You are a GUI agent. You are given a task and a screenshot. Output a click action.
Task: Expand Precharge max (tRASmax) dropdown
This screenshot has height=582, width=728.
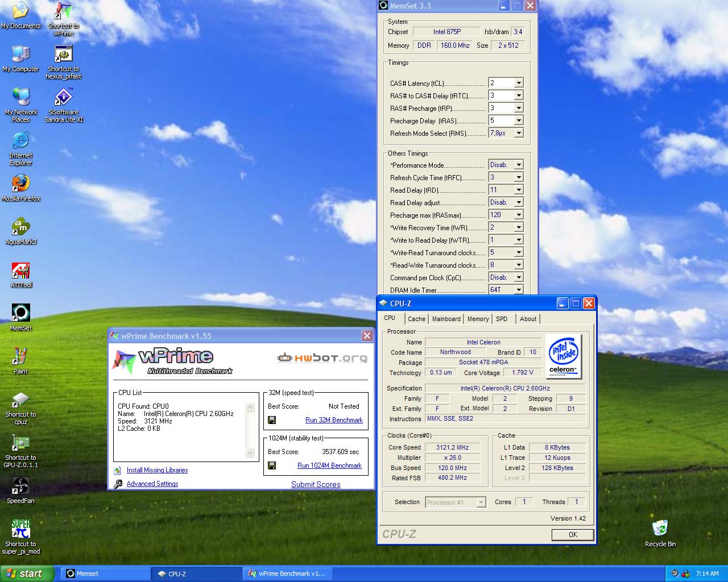point(519,215)
